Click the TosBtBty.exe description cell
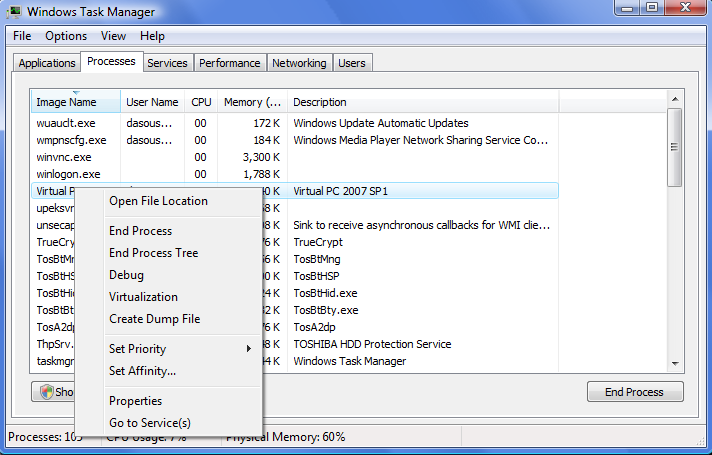Screen dimensions: 712x455 coord(326,310)
